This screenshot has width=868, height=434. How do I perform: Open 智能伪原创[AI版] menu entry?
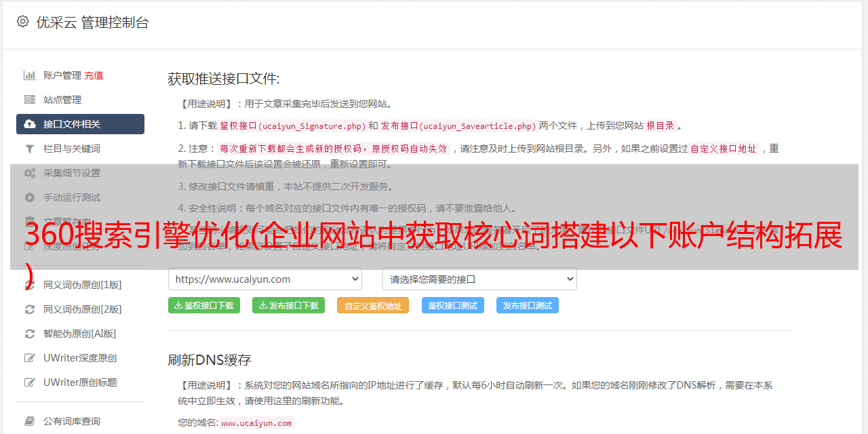80,334
